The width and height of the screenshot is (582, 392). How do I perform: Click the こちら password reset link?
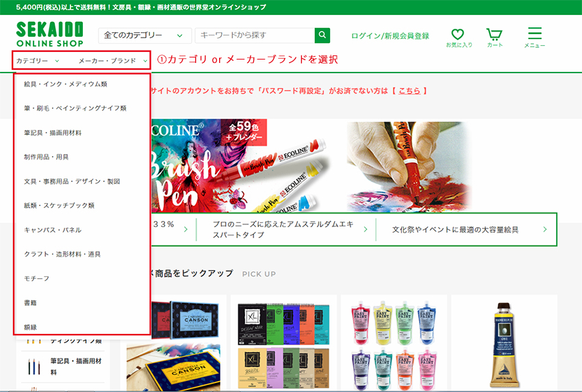click(409, 91)
